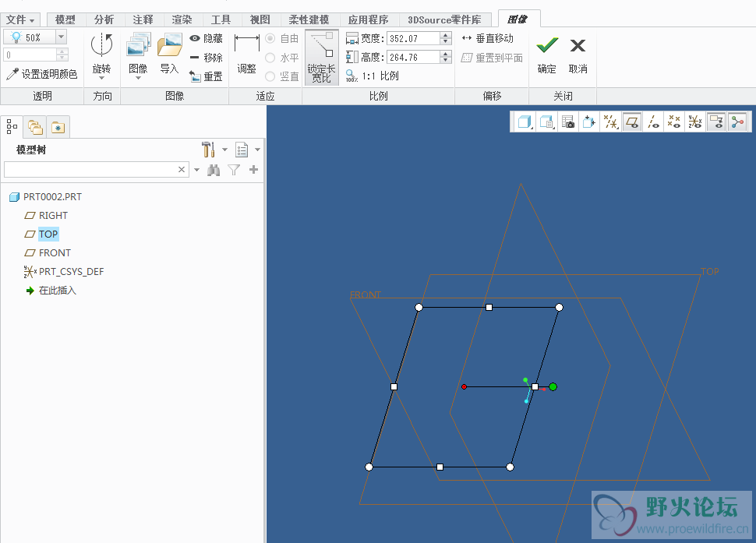756x543 pixels.
Task: Toggle datum plane display eye icon
Action: [632, 122]
